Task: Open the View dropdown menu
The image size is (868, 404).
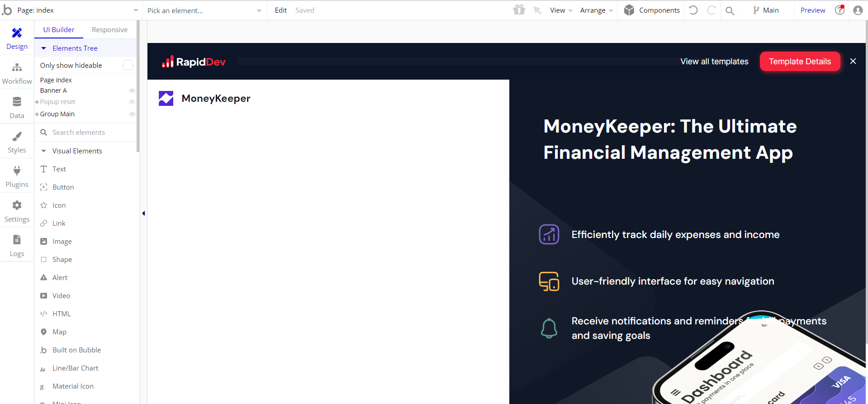Action: (561, 10)
